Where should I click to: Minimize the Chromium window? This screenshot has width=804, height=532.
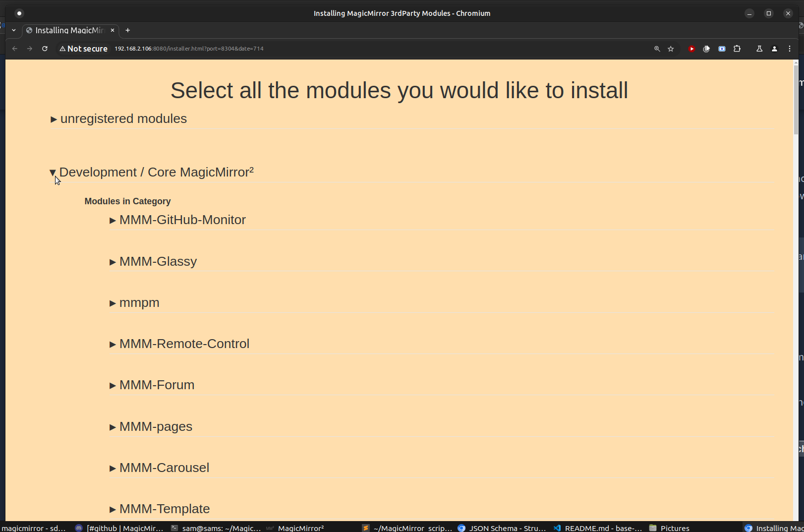coord(749,13)
